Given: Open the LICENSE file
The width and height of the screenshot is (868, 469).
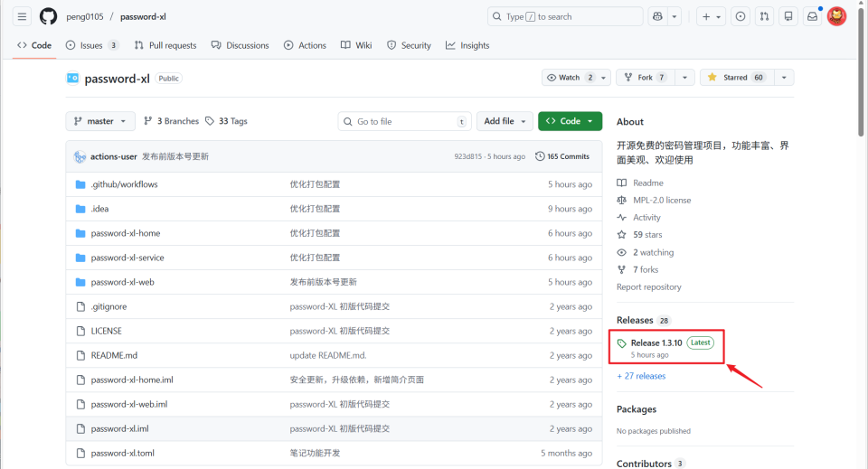Looking at the screenshot, I should pyautogui.click(x=107, y=331).
